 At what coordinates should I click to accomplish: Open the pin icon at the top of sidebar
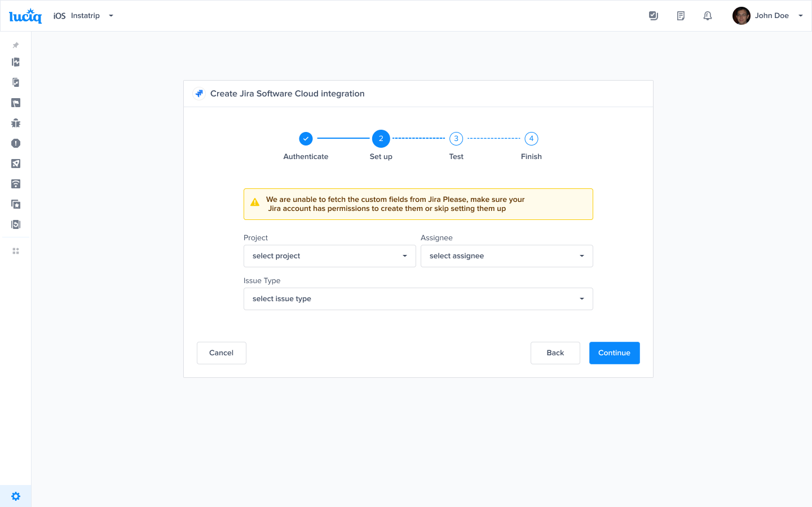(x=15, y=45)
